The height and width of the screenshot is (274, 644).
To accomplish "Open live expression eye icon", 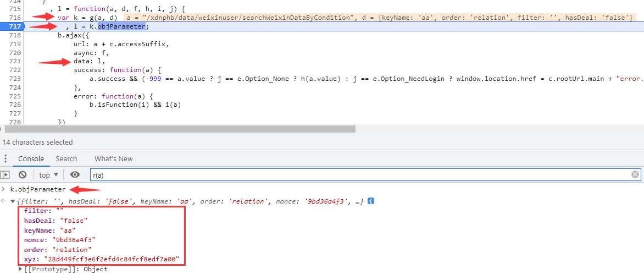I will pos(75,175).
